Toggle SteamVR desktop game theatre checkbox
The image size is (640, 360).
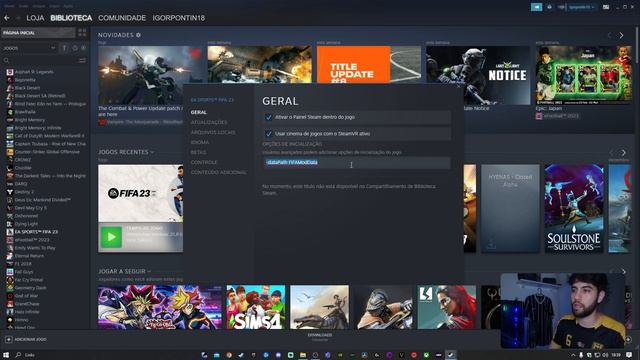tap(269, 133)
